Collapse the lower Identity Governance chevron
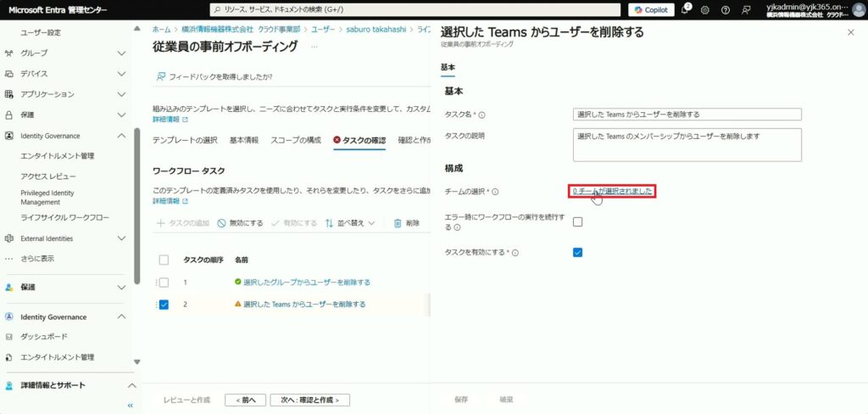 click(x=122, y=317)
